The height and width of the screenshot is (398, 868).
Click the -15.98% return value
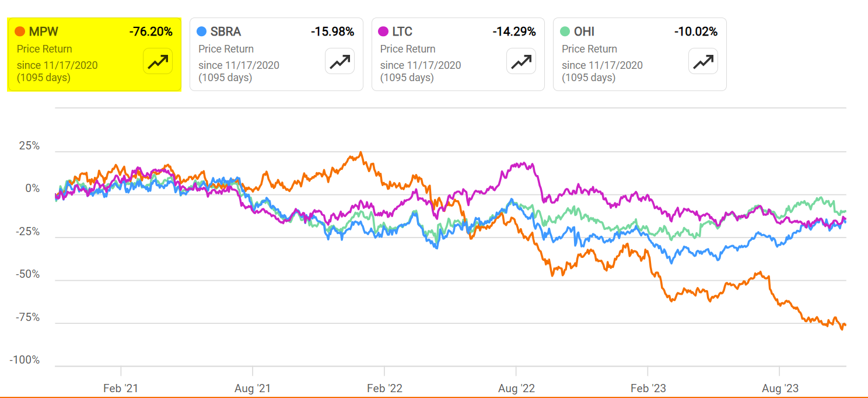coord(332,32)
